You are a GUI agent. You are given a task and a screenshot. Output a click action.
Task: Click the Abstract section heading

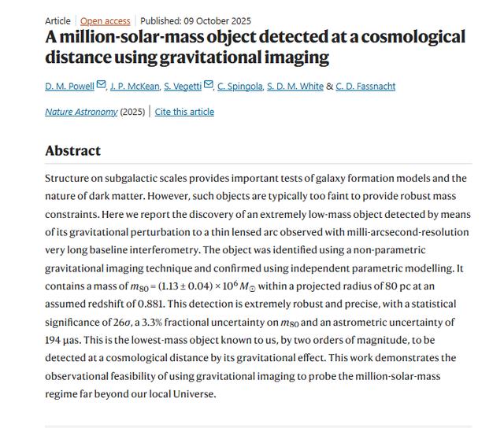click(x=72, y=151)
